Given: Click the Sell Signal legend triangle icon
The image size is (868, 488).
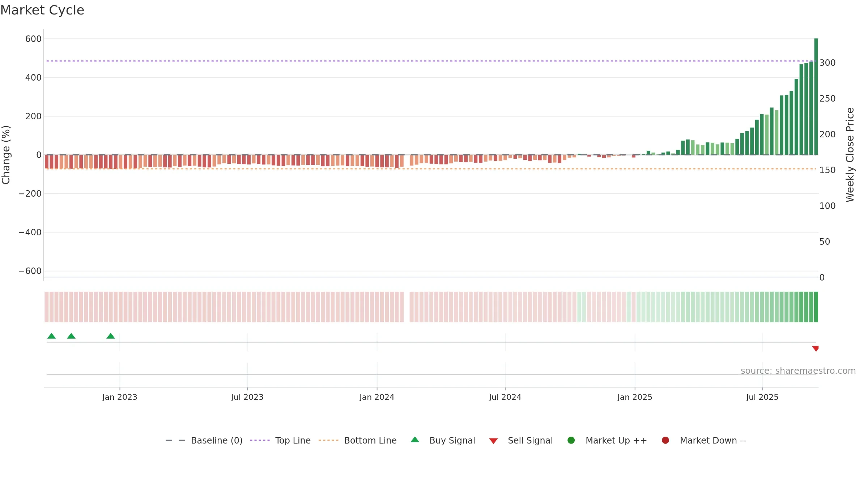Looking at the screenshot, I should pos(493,441).
